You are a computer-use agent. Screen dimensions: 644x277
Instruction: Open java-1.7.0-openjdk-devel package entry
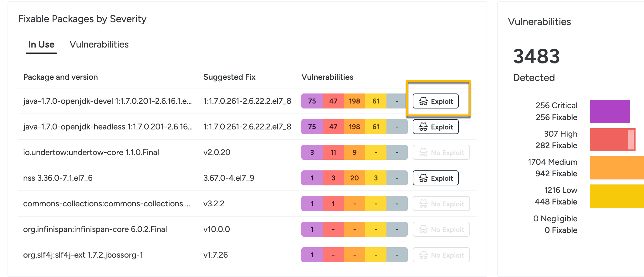tap(107, 101)
